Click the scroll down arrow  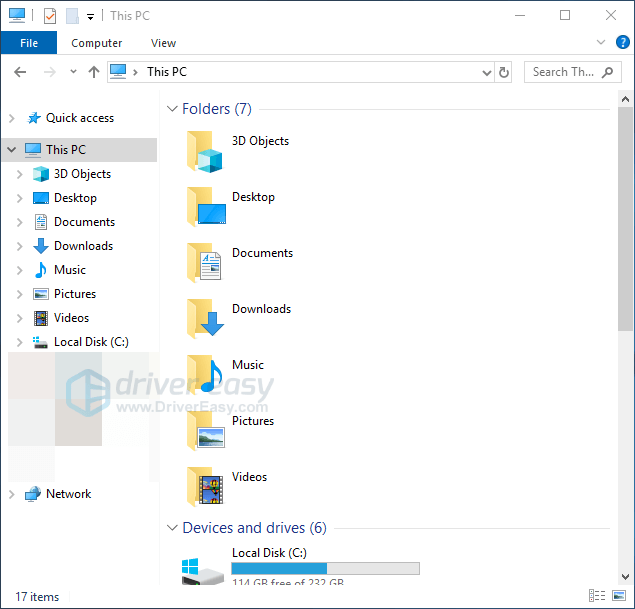[x=625, y=577]
